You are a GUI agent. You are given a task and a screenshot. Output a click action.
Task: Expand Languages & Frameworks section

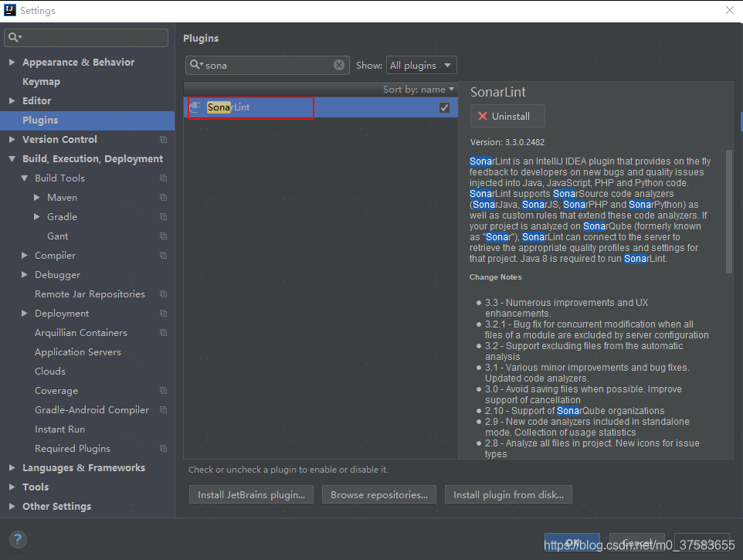(x=12, y=467)
